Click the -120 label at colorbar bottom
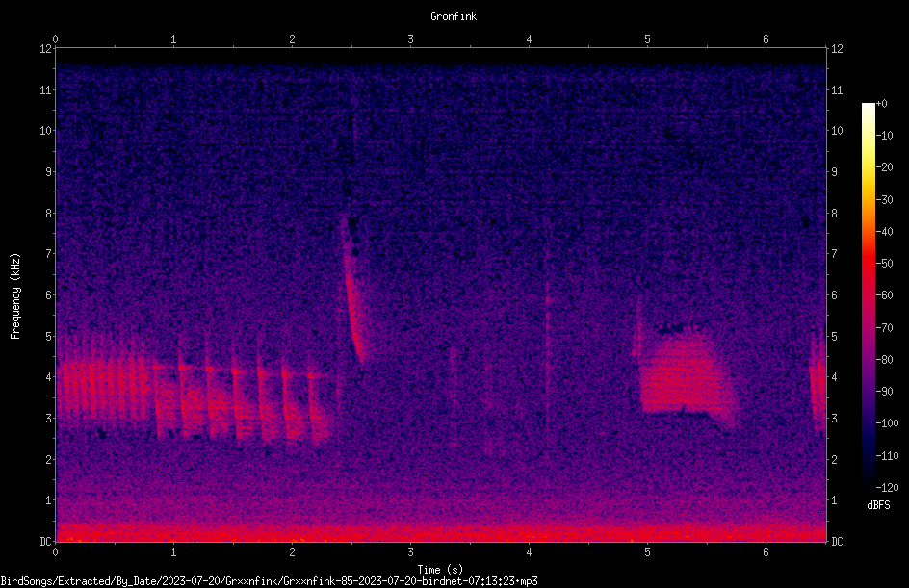The image size is (909, 588). pyautogui.click(x=887, y=487)
